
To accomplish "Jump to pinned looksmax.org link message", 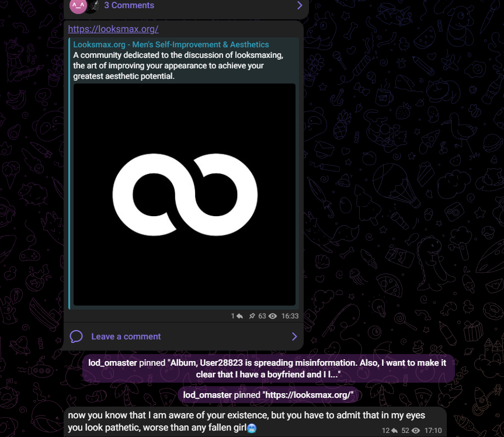I will coord(268,395).
